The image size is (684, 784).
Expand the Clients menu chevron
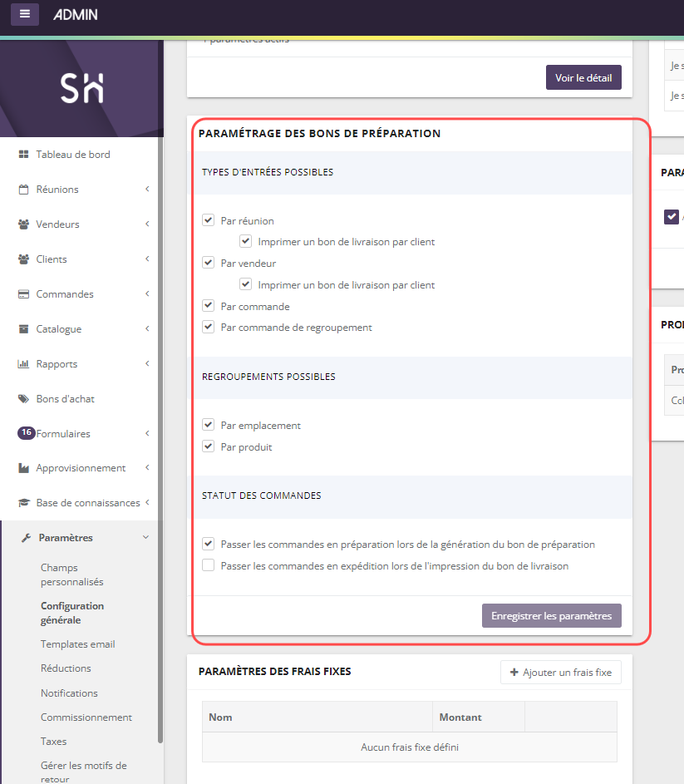[x=147, y=259]
